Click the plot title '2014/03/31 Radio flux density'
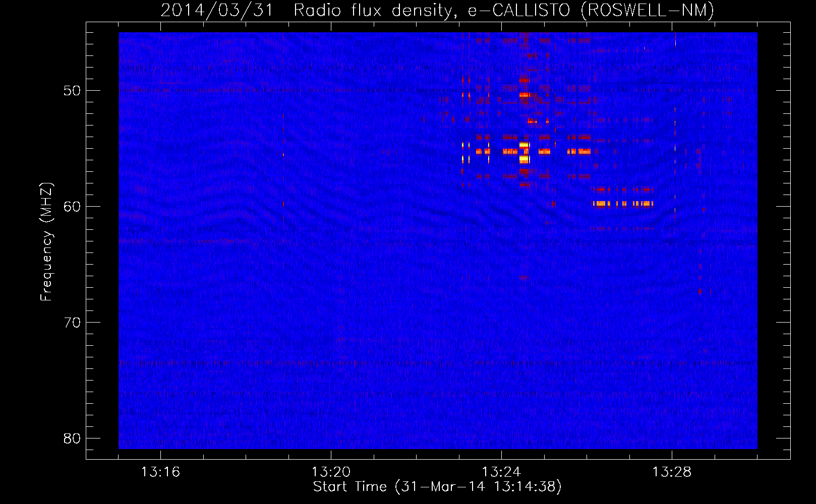This screenshot has height=504, width=816. coord(306,11)
